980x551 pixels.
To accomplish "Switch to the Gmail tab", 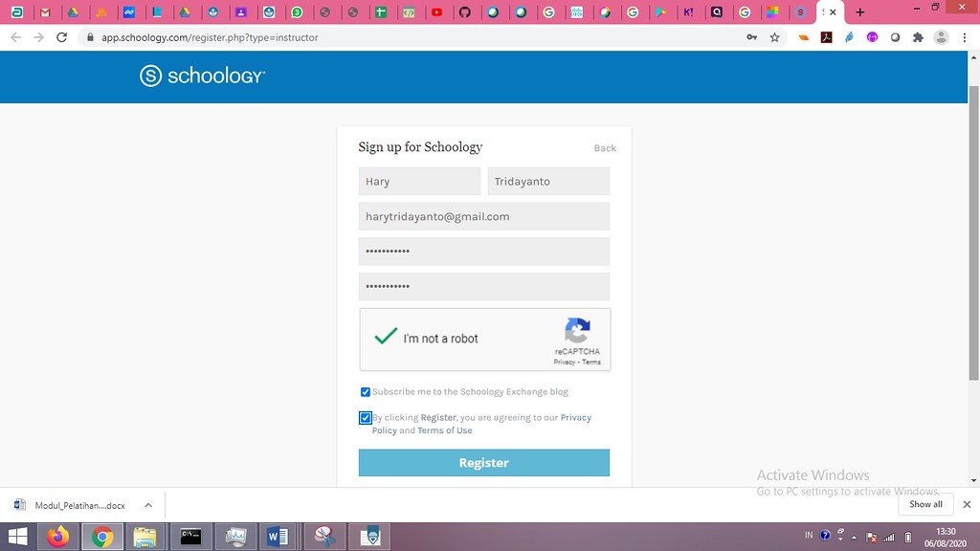I will (45, 11).
